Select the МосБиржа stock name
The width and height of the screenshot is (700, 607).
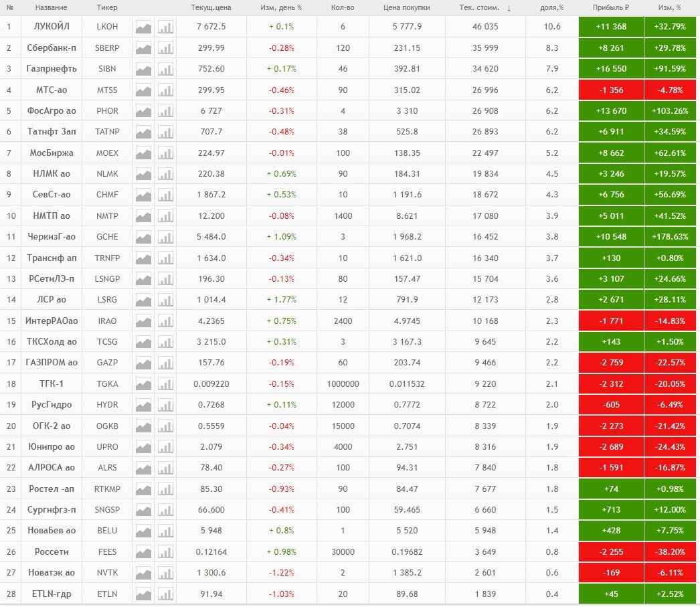click(52, 153)
